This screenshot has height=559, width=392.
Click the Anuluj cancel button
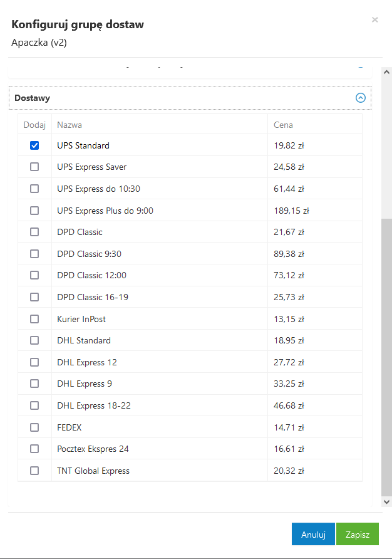(313, 534)
